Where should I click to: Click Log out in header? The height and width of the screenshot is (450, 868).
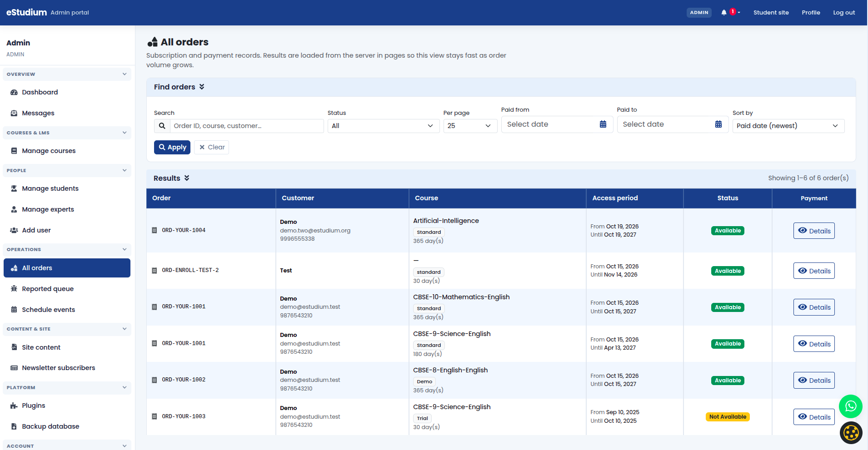(x=844, y=13)
